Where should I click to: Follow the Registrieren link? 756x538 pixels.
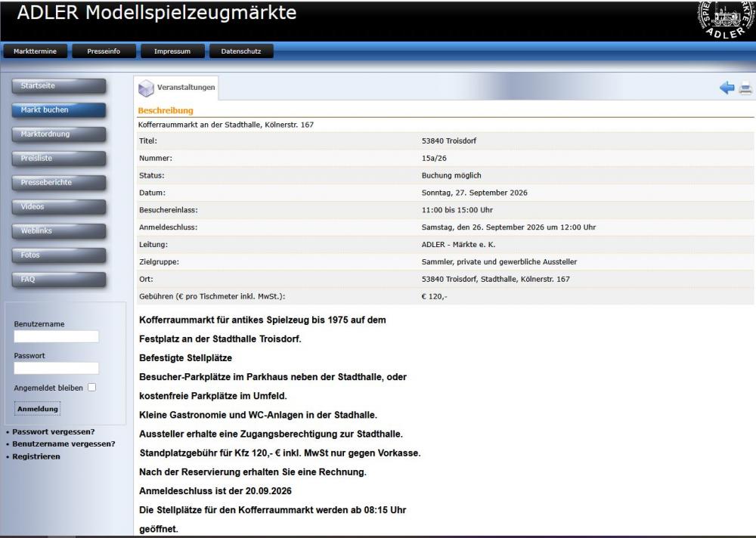(36, 456)
